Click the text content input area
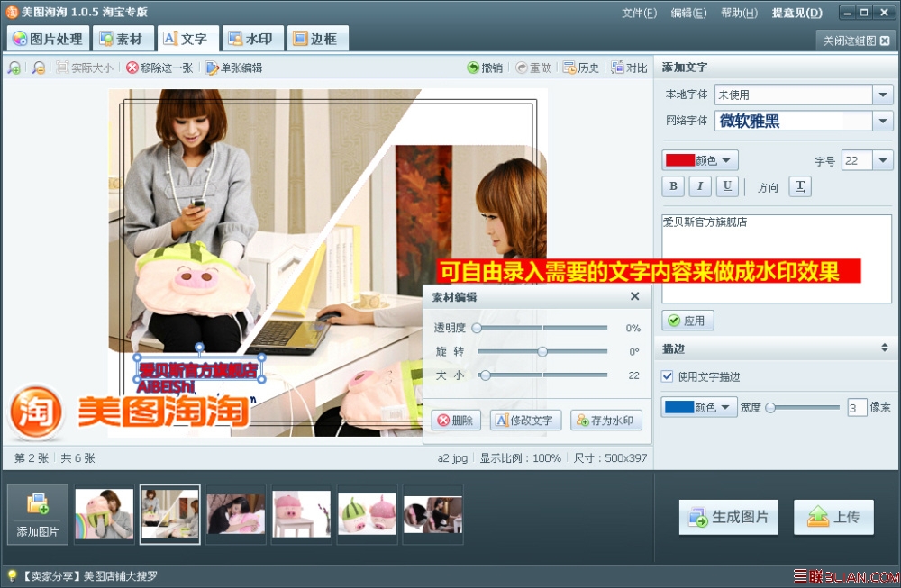The image size is (901, 588). [x=777, y=259]
